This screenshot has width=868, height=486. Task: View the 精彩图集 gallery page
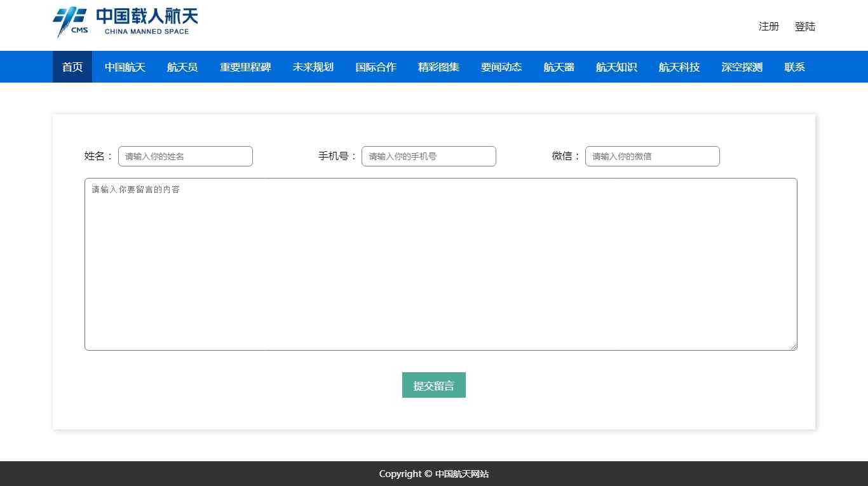[x=438, y=67]
